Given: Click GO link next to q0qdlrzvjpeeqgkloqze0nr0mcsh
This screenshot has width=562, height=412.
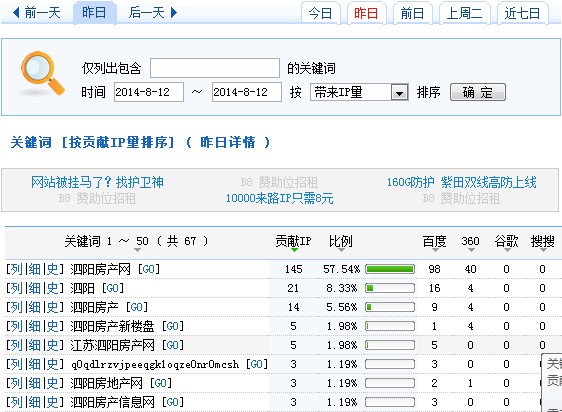Looking at the screenshot, I should (257, 364).
